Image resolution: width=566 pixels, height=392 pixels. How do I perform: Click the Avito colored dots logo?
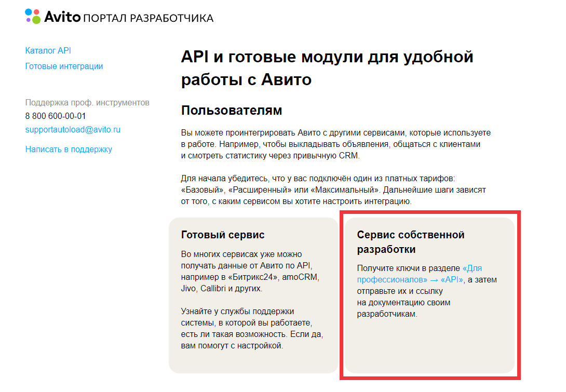33,16
